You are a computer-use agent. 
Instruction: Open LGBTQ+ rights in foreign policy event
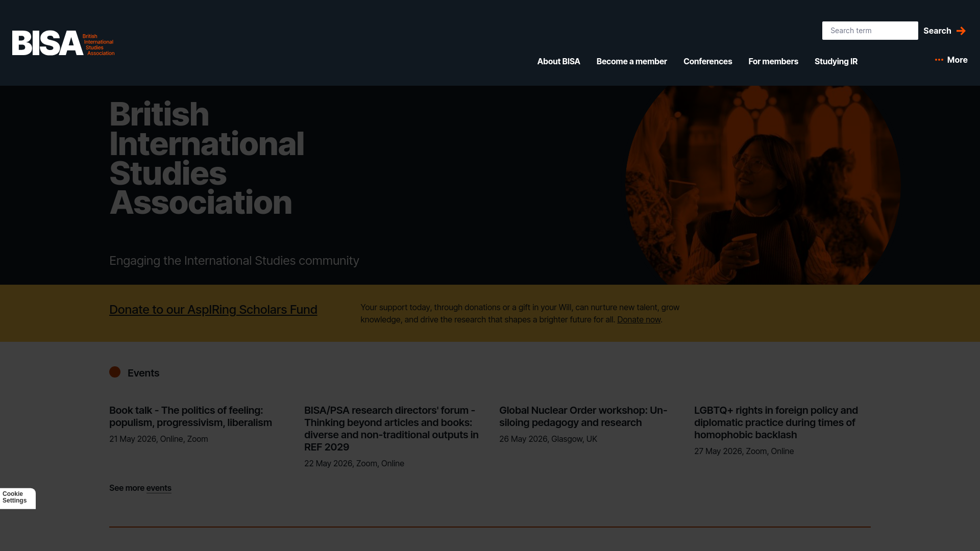776,422
